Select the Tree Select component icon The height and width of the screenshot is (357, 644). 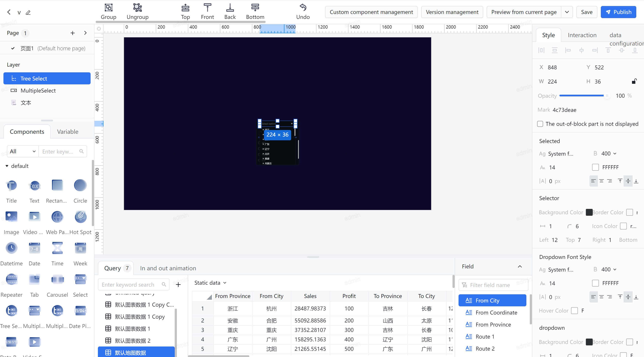click(x=12, y=311)
